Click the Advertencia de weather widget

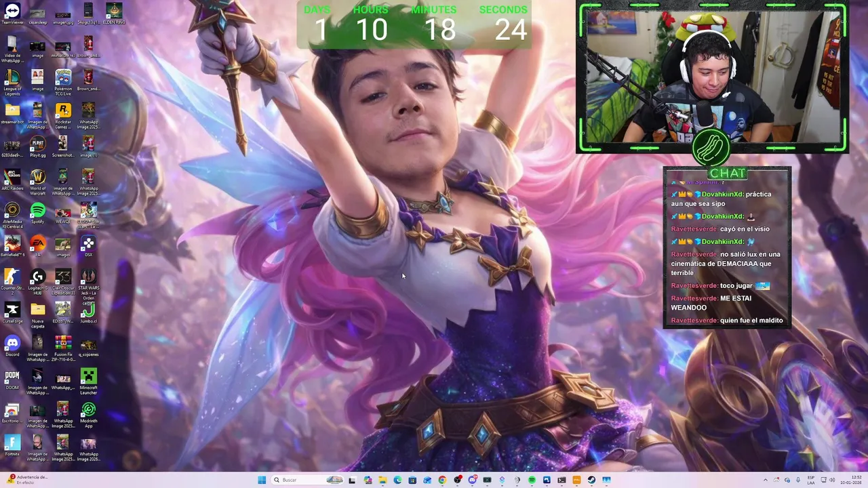[x=27, y=480]
